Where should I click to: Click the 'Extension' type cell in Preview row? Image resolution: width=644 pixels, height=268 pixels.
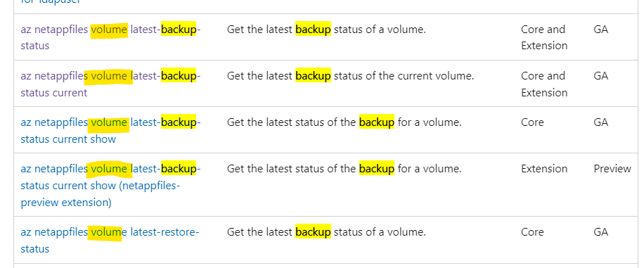[544, 169]
